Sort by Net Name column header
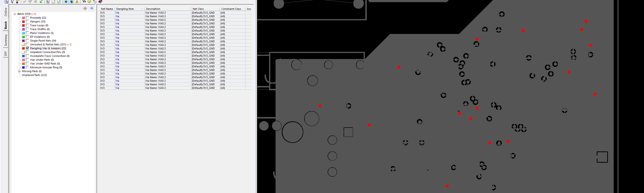Image resolution: width=644 pixels, height=193 pixels. coord(107,9)
